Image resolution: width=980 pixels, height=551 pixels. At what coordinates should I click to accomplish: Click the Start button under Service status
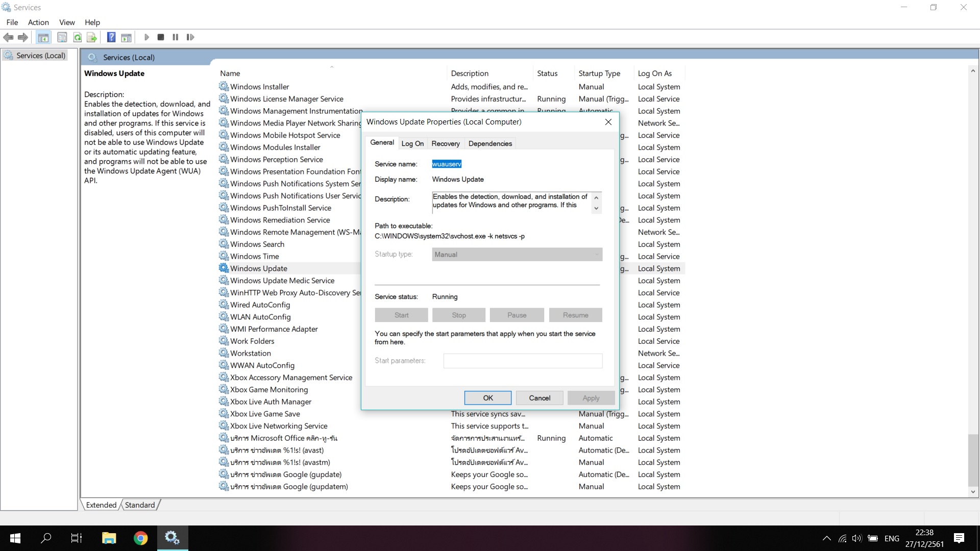[x=401, y=315]
